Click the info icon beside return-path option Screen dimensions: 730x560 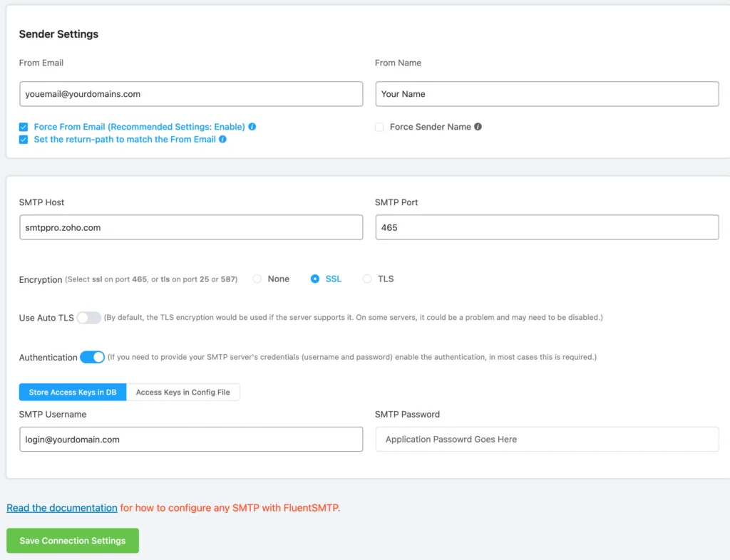[222, 139]
